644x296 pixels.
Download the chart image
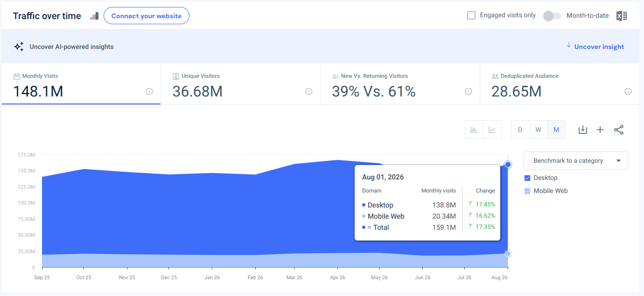click(582, 130)
